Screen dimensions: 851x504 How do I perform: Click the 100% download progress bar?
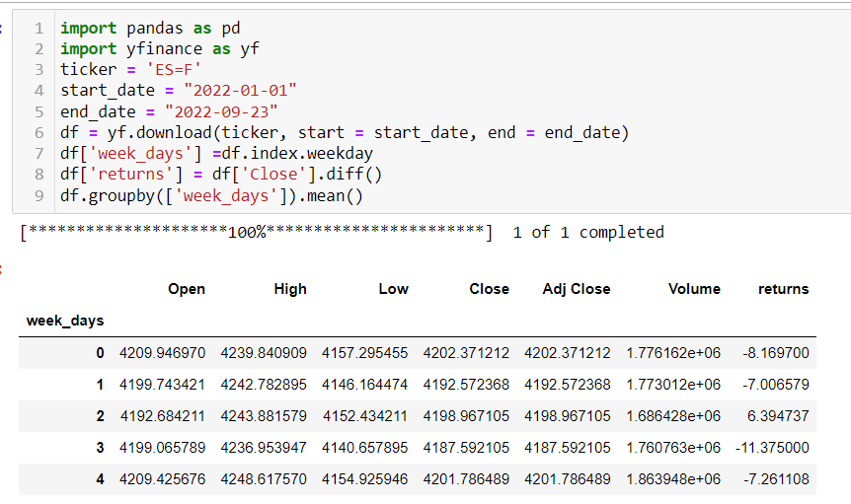coord(256,233)
